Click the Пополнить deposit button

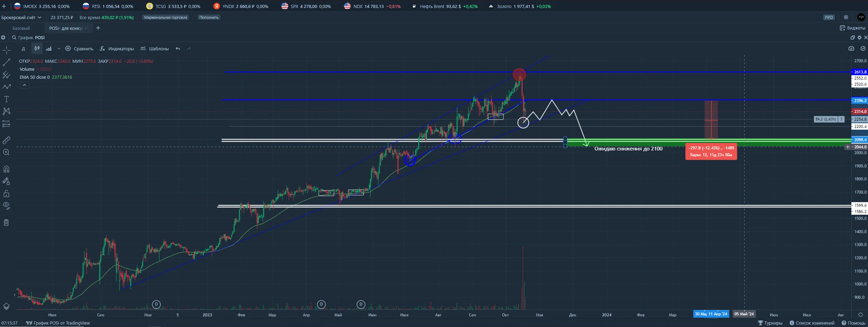(209, 17)
